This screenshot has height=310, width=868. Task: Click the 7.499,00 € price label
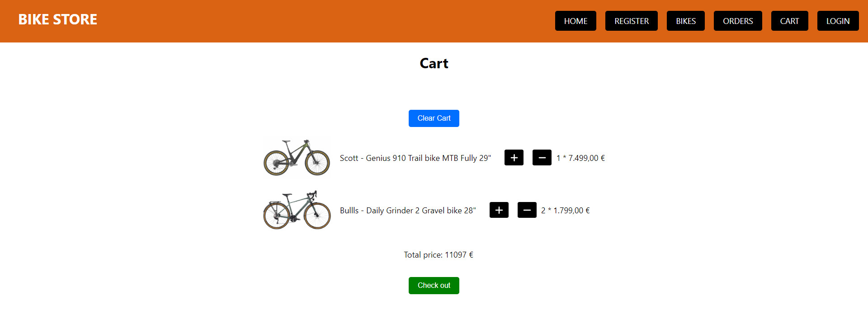(x=580, y=158)
